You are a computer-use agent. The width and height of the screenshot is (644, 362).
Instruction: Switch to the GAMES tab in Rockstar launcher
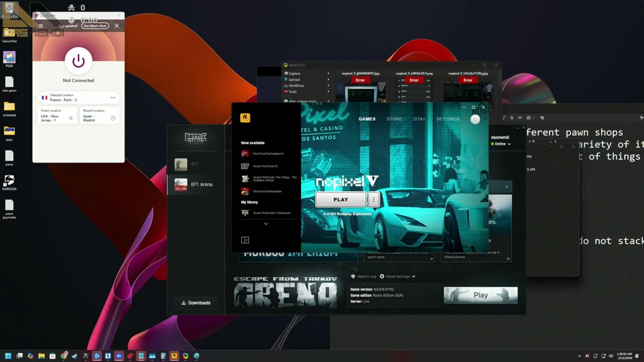click(367, 119)
